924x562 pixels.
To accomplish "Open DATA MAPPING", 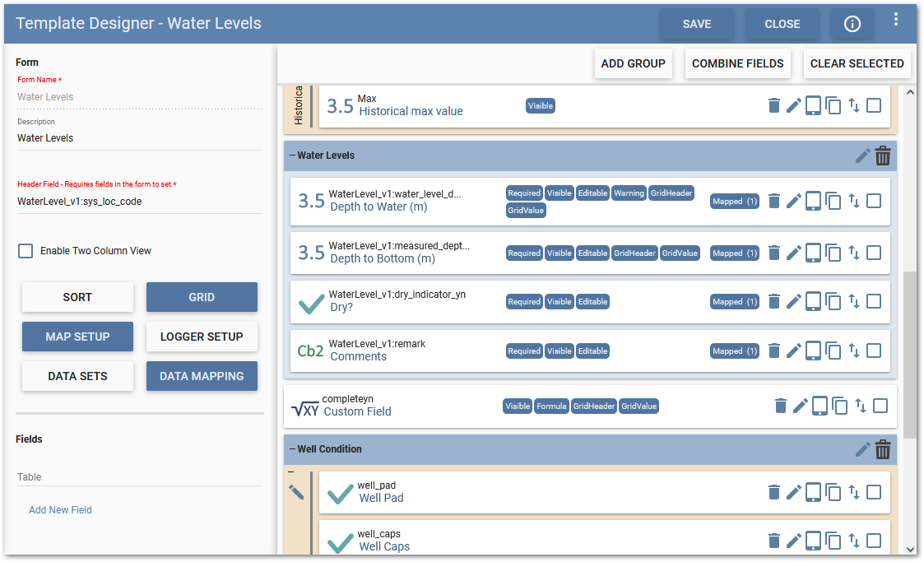I will point(202,376).
